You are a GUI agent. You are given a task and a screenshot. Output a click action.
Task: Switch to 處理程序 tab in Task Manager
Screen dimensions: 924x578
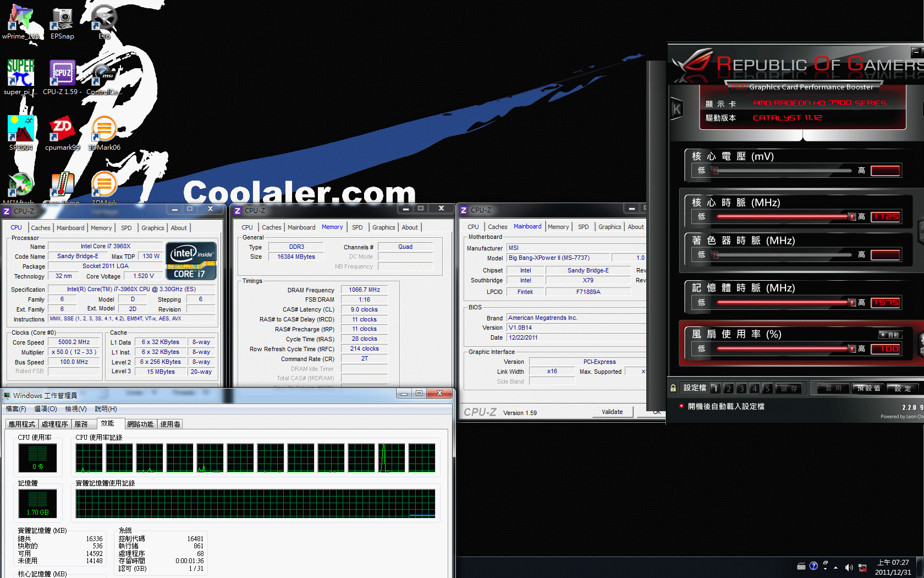tap(54, 424)
